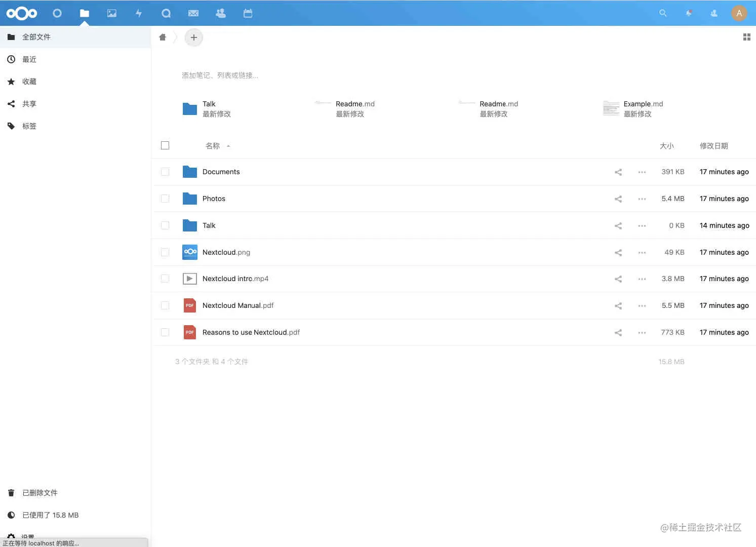The height and width of the screenshot is (547, 756).
Task: Open the Talk app icon
Action: pyautogui.click(x=166, y=13)
